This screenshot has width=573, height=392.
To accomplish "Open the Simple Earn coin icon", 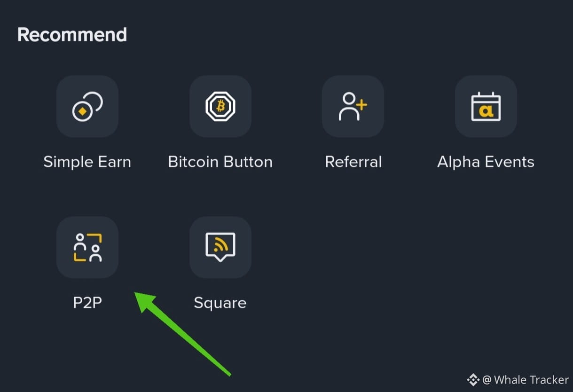I will point(87,106).
